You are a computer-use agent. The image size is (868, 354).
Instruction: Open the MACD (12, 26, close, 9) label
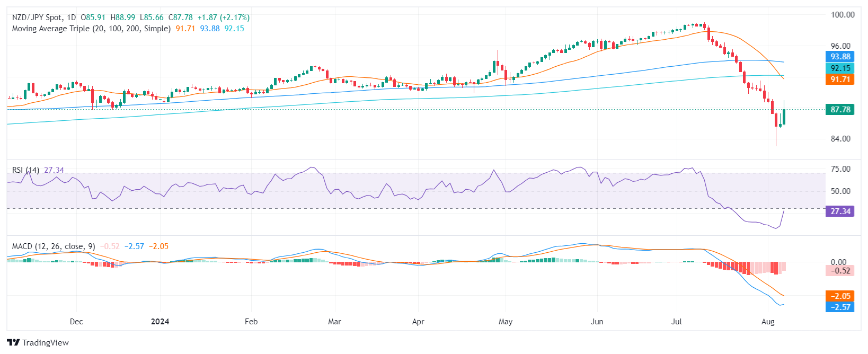[x=54, y=246]
